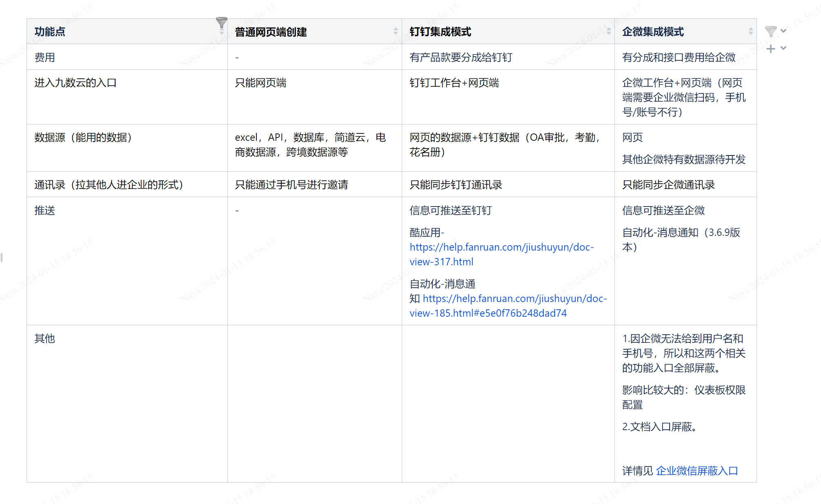Open the 企业微信屏蔽入口 link

tap(696, 471)
